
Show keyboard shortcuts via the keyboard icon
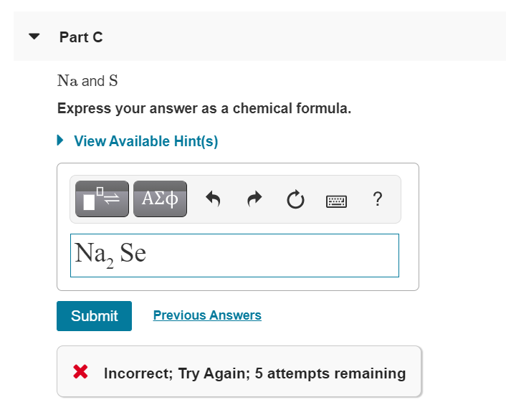336,201
